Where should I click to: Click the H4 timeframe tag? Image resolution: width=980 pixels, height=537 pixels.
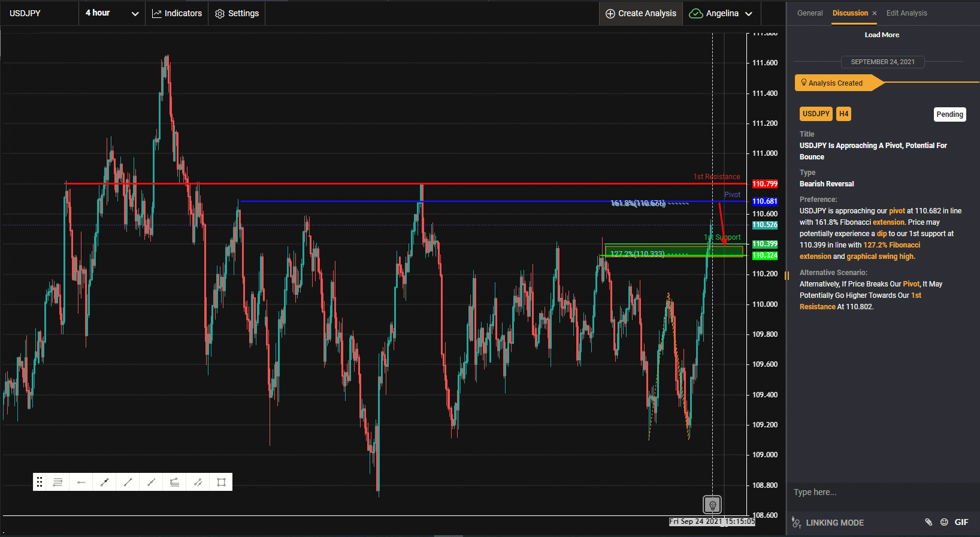pos(843,114)
